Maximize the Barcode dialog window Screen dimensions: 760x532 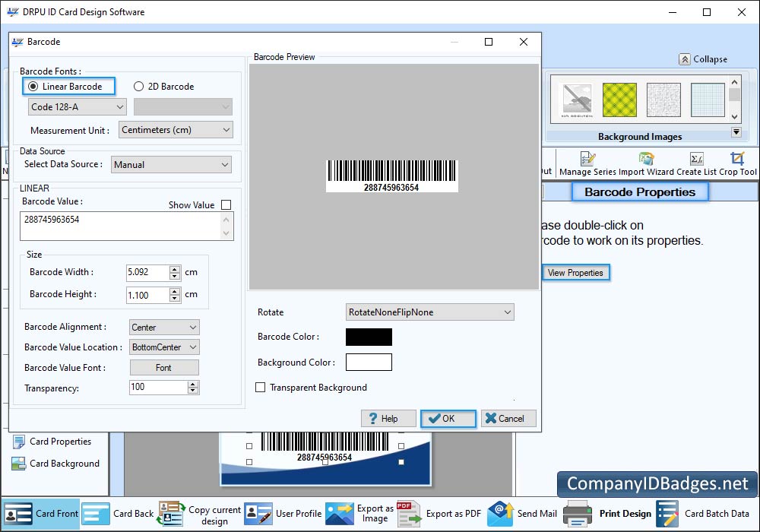point(489,42)
